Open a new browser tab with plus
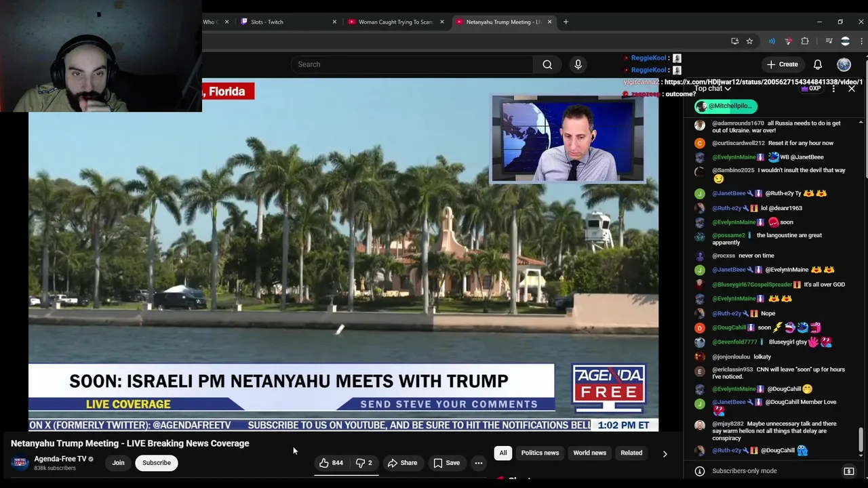868x488 pixels. point(566,22)
